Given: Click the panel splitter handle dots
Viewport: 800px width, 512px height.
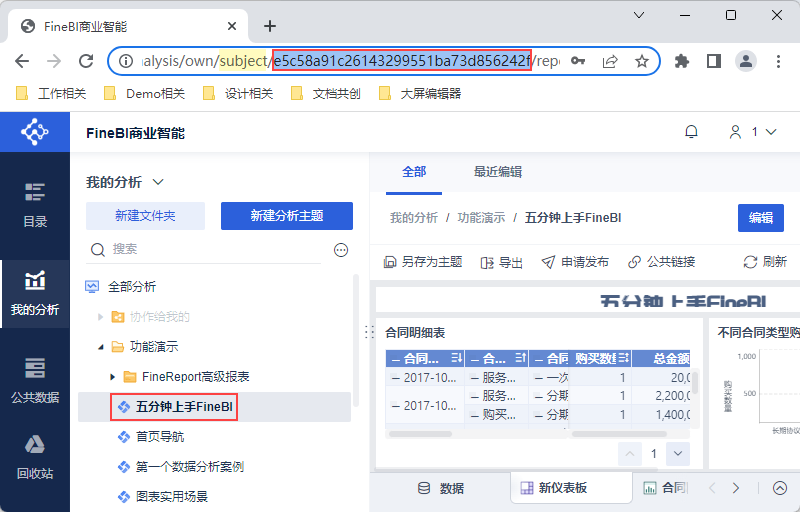Looking at the screenshot, I should [370, 332].
